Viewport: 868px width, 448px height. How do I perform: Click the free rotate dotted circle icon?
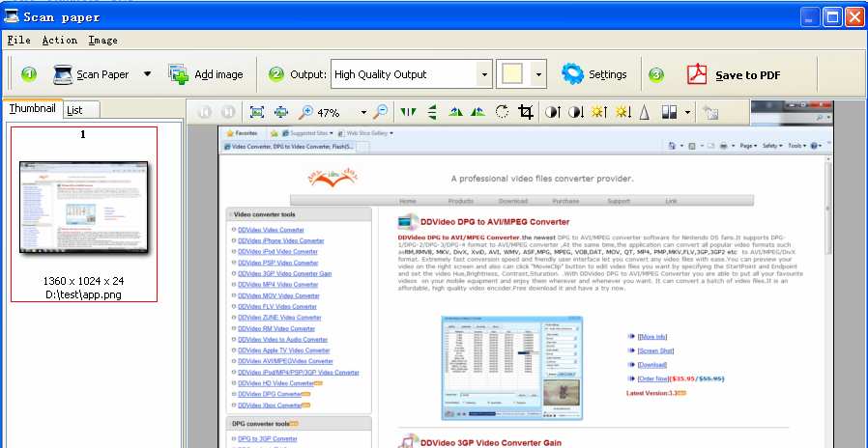point(502,112)
